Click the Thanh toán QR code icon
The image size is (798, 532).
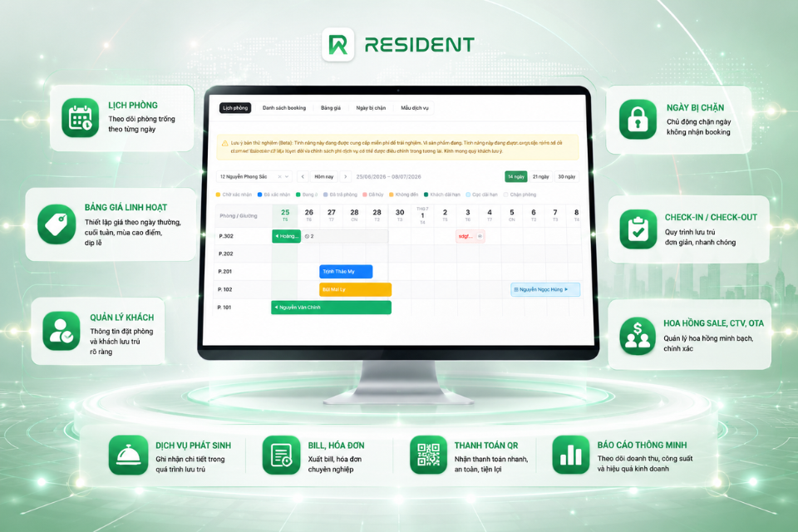[429, 455]
